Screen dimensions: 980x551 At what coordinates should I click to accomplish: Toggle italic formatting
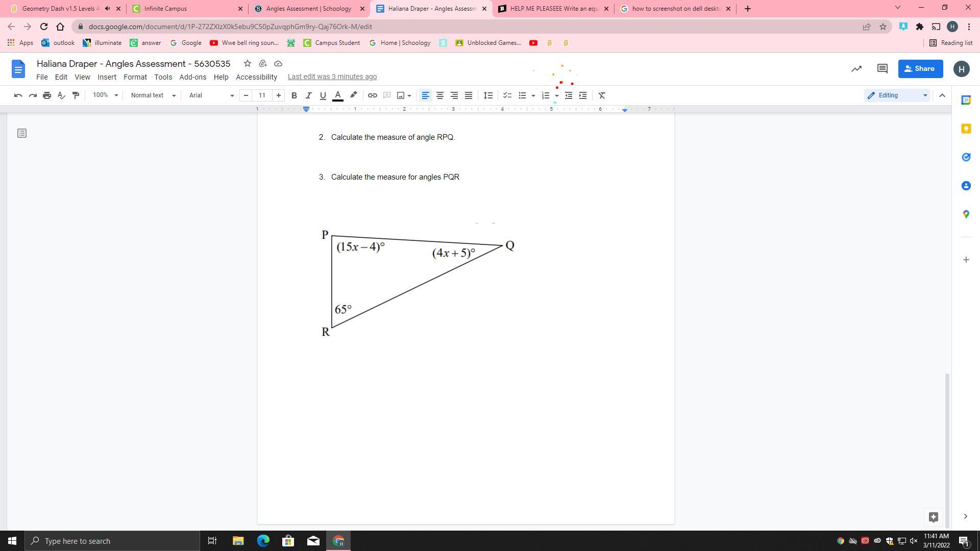pyautogui.click(x=308, y=95)
